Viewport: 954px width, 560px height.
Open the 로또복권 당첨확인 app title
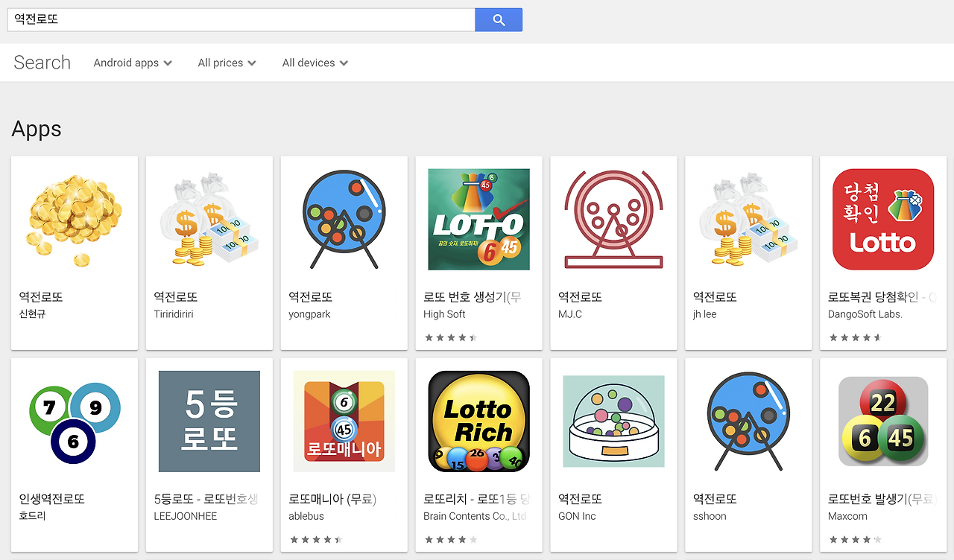[882, 297]
